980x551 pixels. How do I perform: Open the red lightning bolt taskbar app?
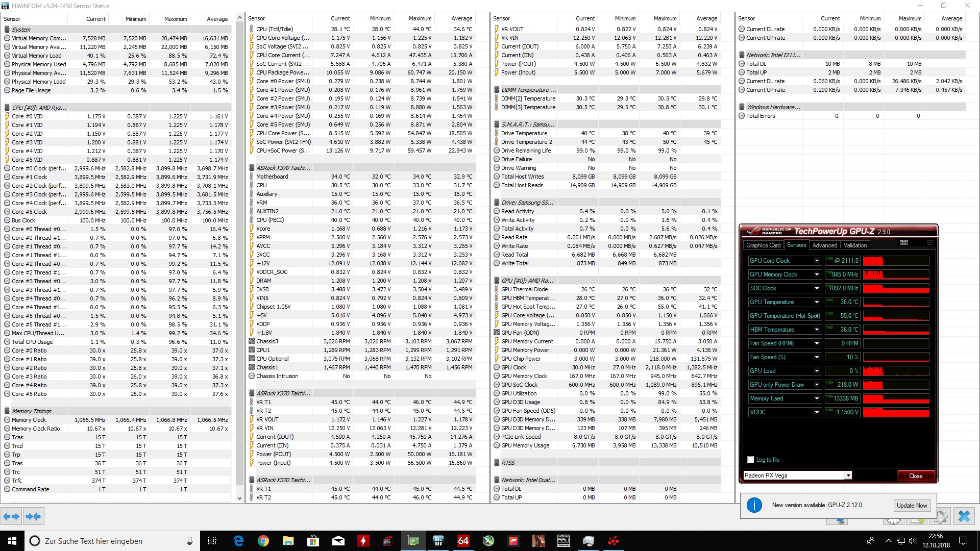tap(363, 541)
